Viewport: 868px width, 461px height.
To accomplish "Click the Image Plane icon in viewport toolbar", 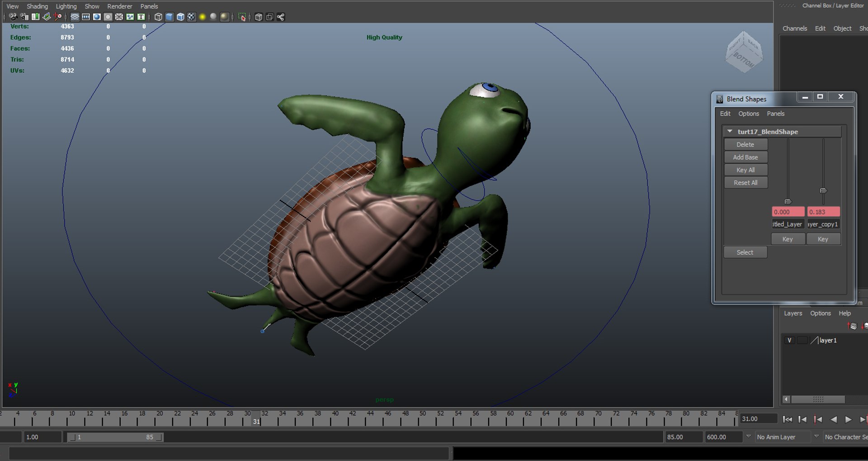I will [x=47, y=17].
